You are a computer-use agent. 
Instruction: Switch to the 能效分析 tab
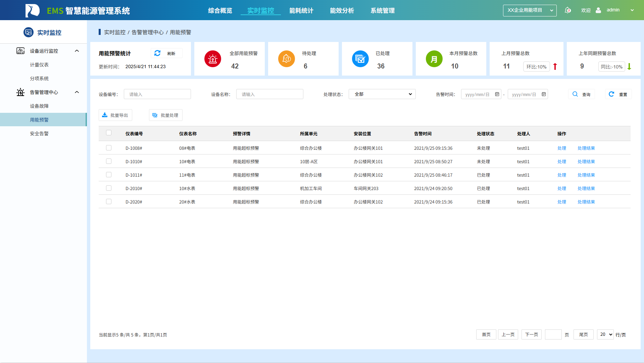point(342,10)
